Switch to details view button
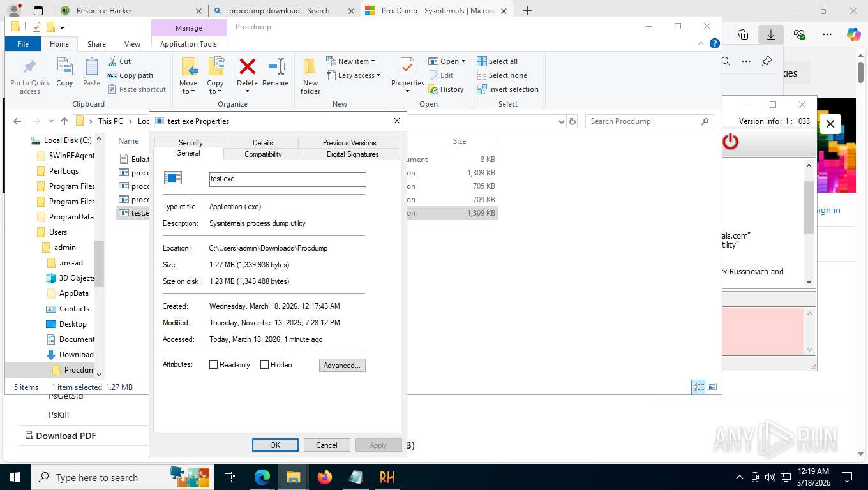Screen dimensions: 868x490 [699, 387]
